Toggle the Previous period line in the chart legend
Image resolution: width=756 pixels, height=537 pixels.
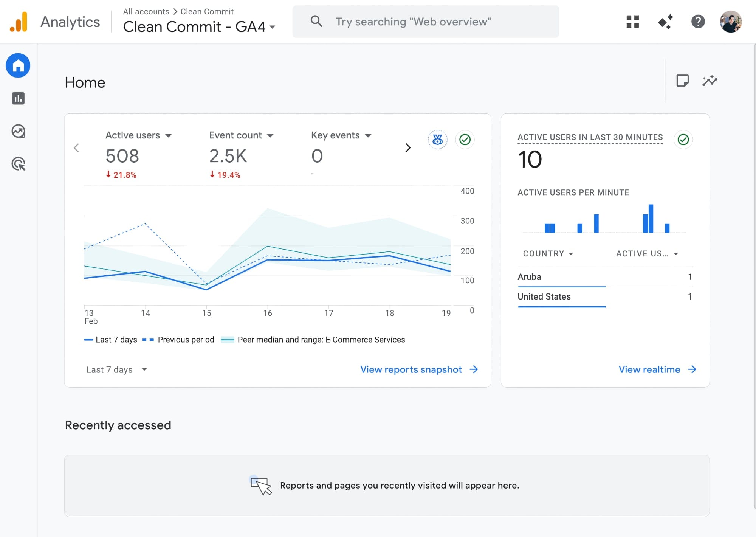pyautogui.click(x=178, y=340)
